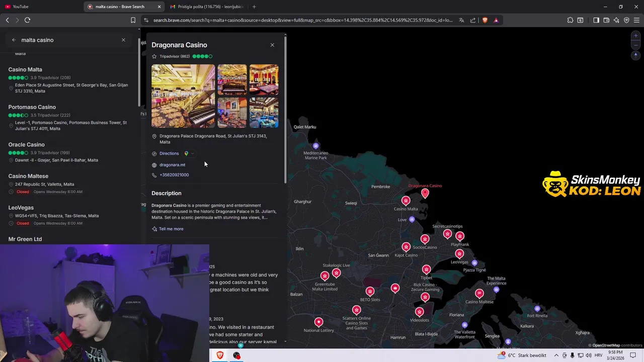Clear the malta casino search box
The width and height of the screenshot is (644, 362).
tap(123, 40)
